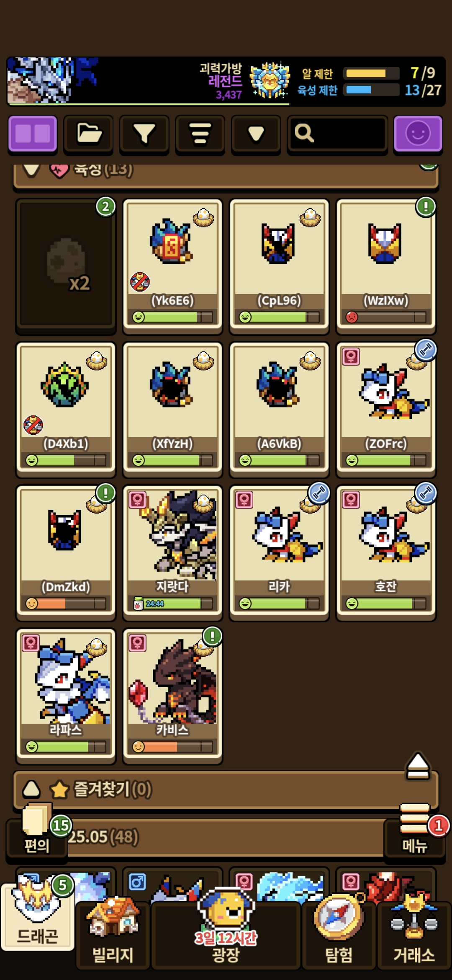Open the folder icon in toolbar

point(88,134)
